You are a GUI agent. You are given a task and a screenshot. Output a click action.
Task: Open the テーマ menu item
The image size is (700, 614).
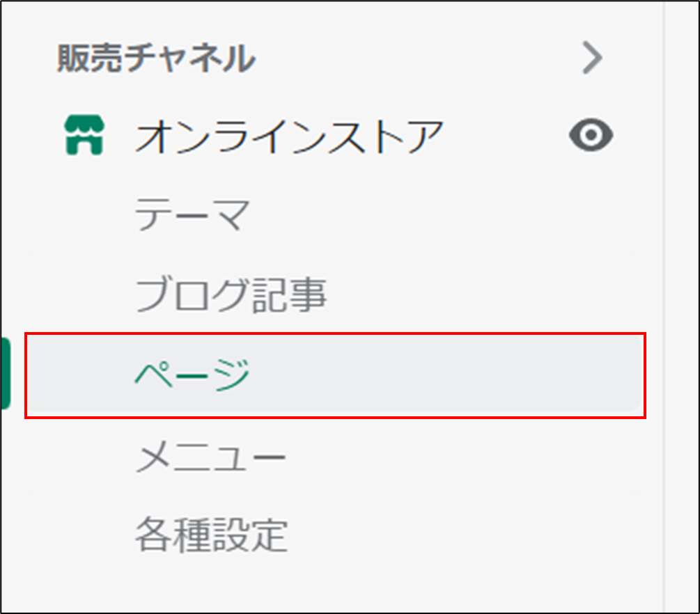tap(192, 214)
